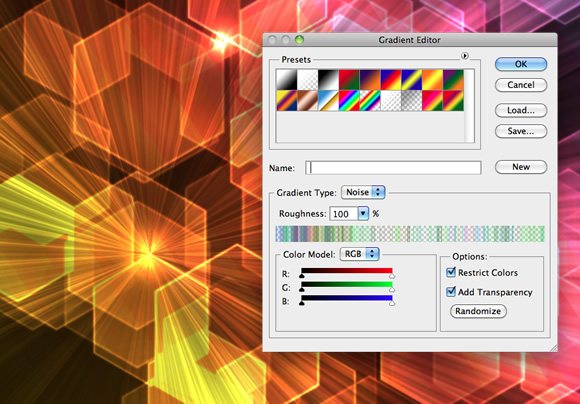Image resolution: width=580 pixels, height=404 pixels.
Task: Select the chrome blue-gold gradient preset
Action: coord(328,101)
